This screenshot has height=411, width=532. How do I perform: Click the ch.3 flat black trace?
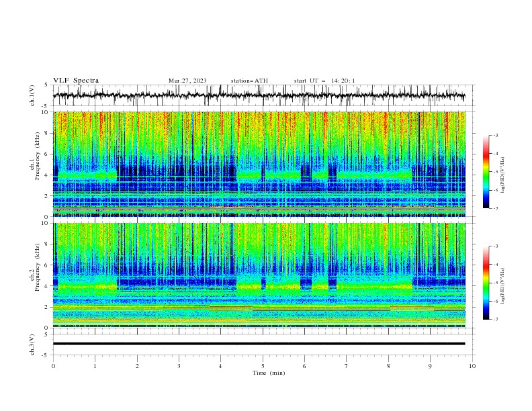coord(259,344)
